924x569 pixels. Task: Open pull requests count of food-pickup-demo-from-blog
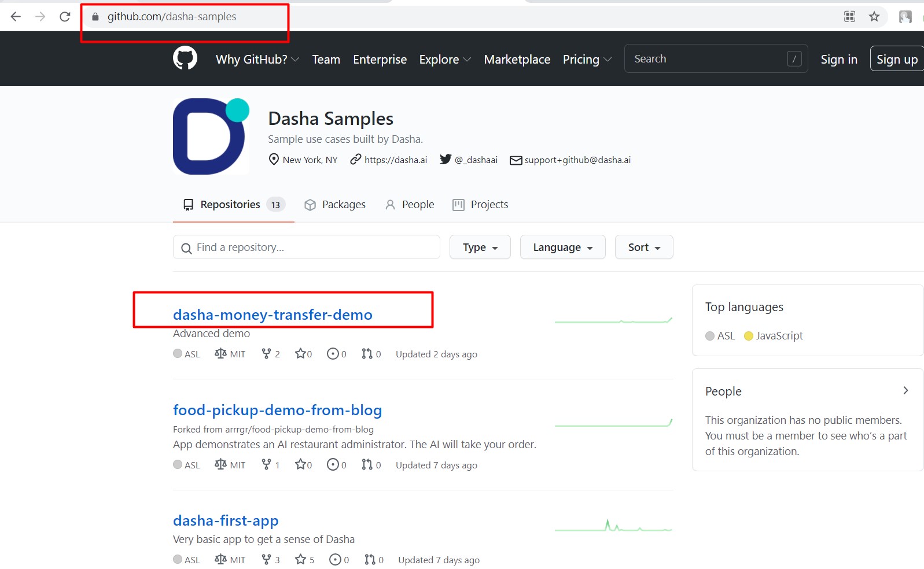[x=371, y=465]
